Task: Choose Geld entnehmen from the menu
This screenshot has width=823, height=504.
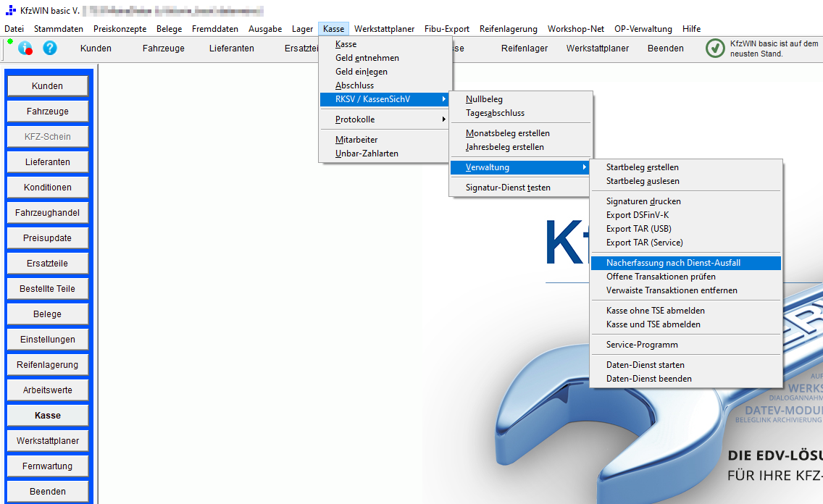Action: click(385, 58)
